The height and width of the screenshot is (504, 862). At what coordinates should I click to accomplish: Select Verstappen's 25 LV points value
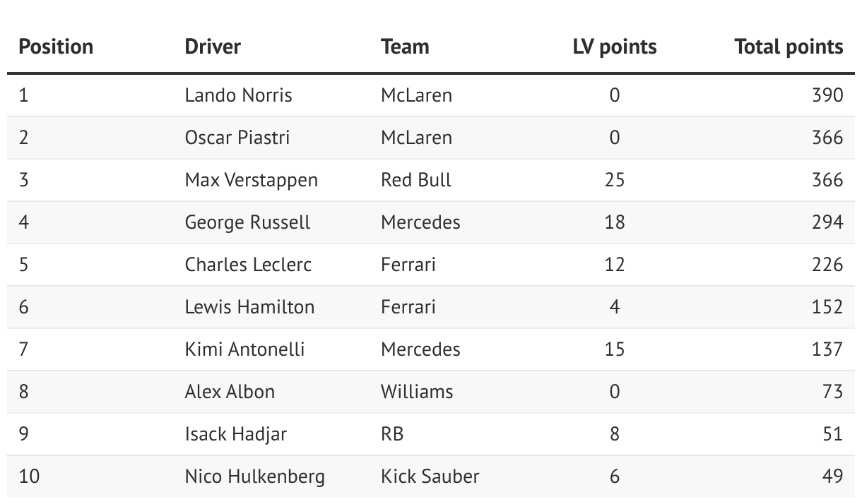click(615, 180)
